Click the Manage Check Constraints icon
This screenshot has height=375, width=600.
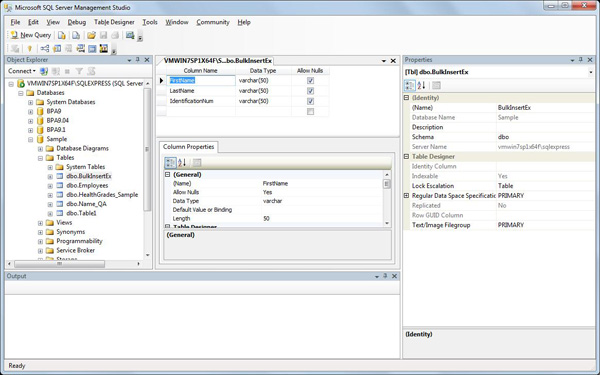[92, 49]
